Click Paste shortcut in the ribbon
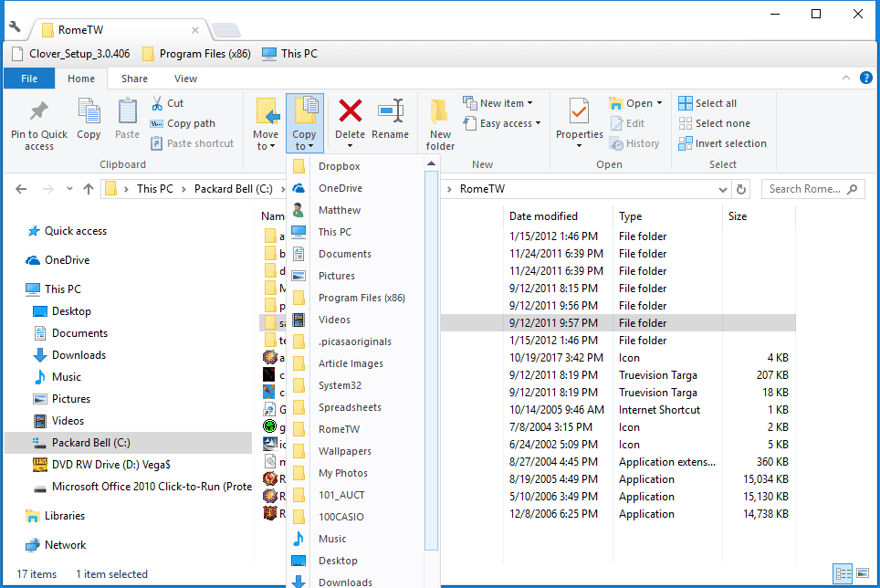880x588 pixels. 192,143
